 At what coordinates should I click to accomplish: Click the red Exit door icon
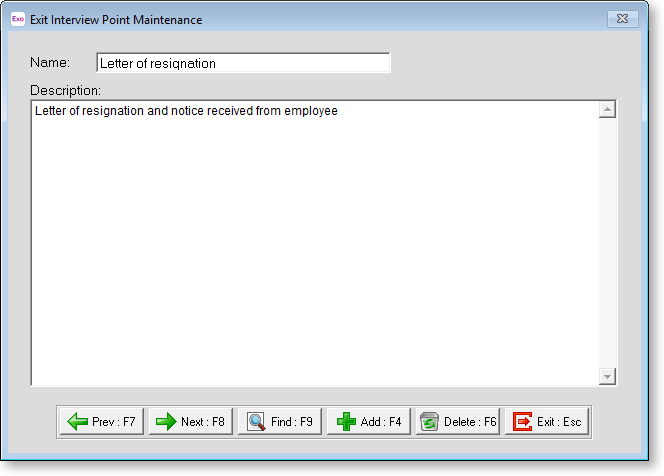(x=523, y=422)
